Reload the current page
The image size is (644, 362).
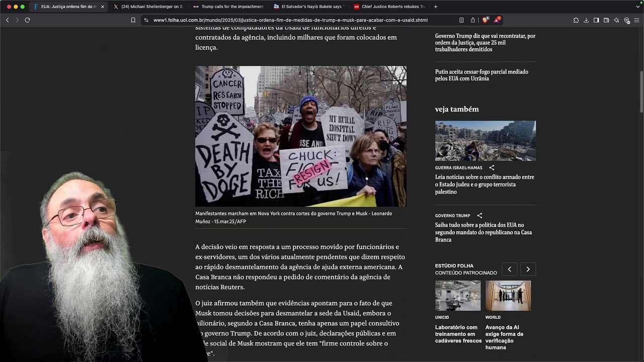[27, 20]
